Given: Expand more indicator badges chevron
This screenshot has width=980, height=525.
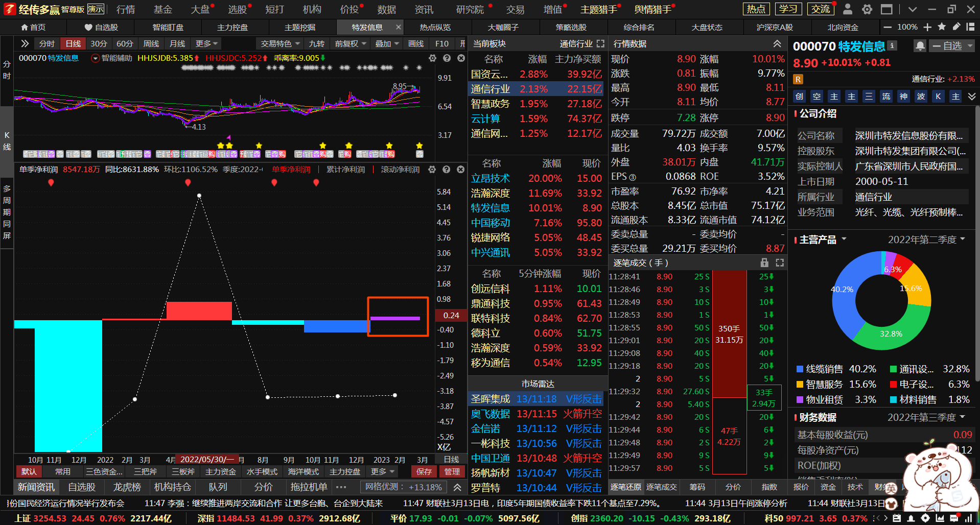Looking at the screenshot, I should pos(972,96).
